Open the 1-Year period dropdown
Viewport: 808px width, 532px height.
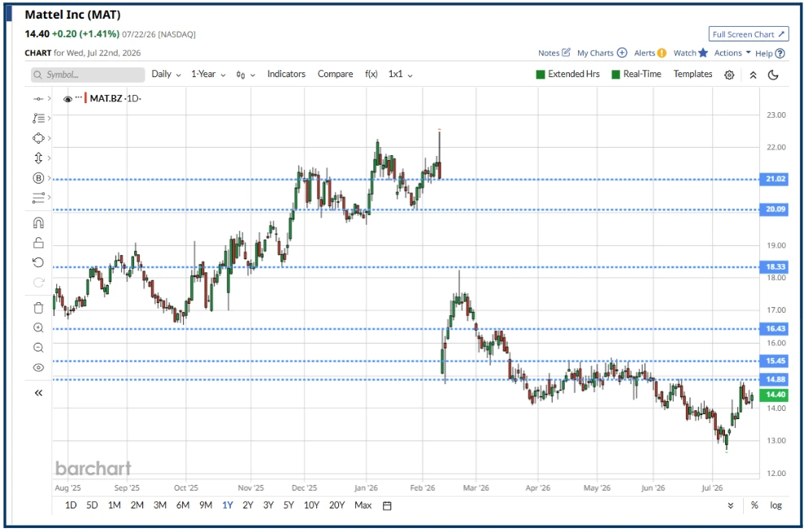[208, 74]
